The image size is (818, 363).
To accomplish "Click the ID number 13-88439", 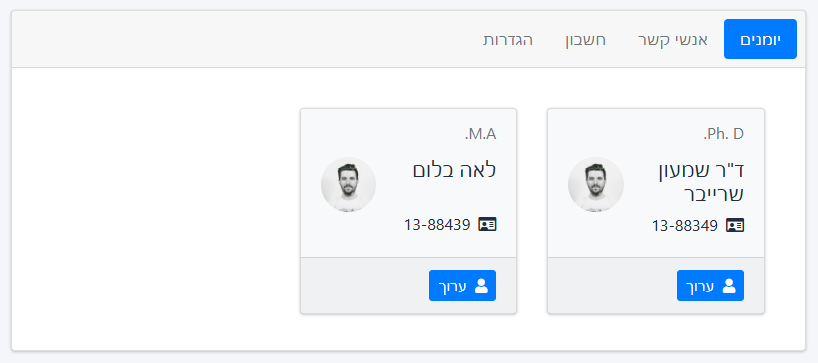I will [437, 225].
